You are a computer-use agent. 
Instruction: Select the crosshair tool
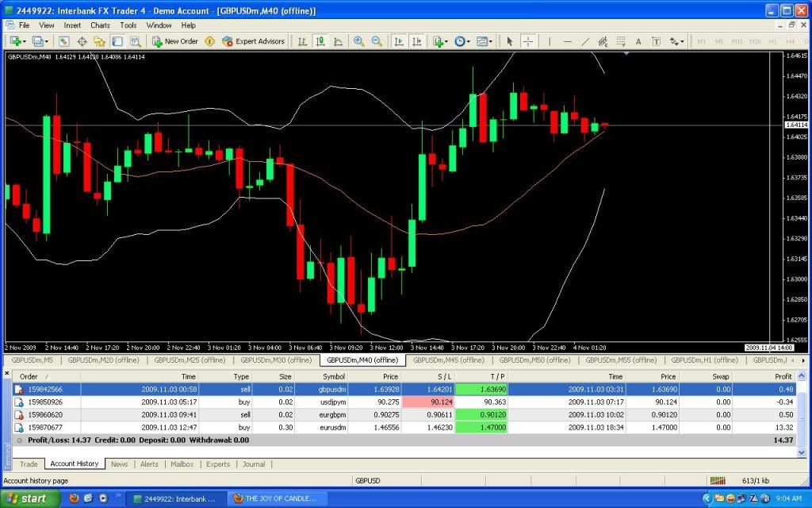(527, 41)
